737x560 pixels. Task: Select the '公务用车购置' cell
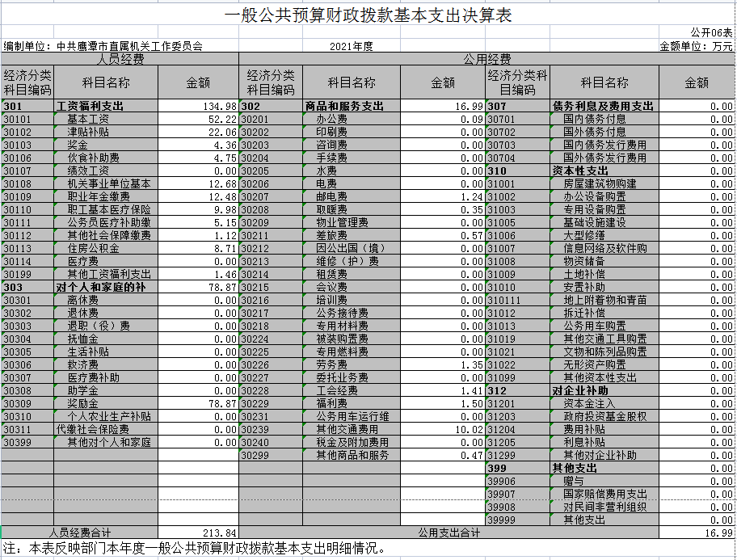coord(604,326)
